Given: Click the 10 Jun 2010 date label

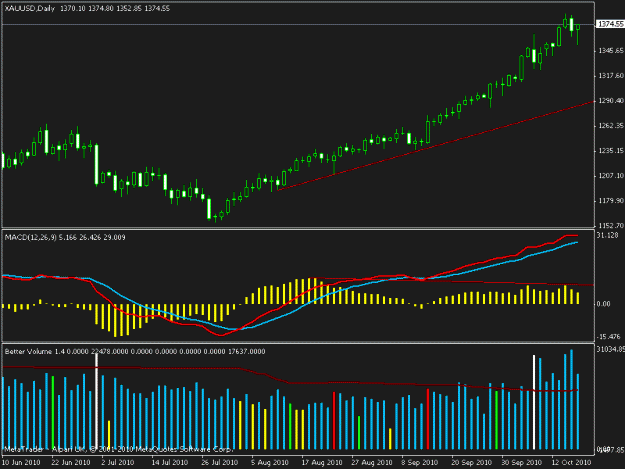Looking at the screenshot, I should (x=21, y=463).
